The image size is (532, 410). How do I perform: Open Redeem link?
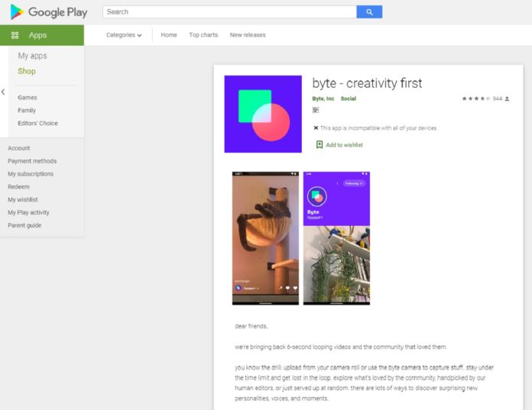[18, 187]
